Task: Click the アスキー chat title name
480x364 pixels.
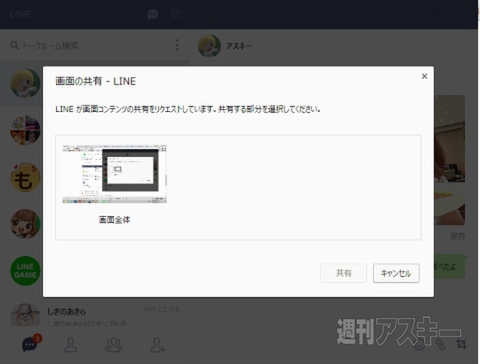Action: point(239,46)
